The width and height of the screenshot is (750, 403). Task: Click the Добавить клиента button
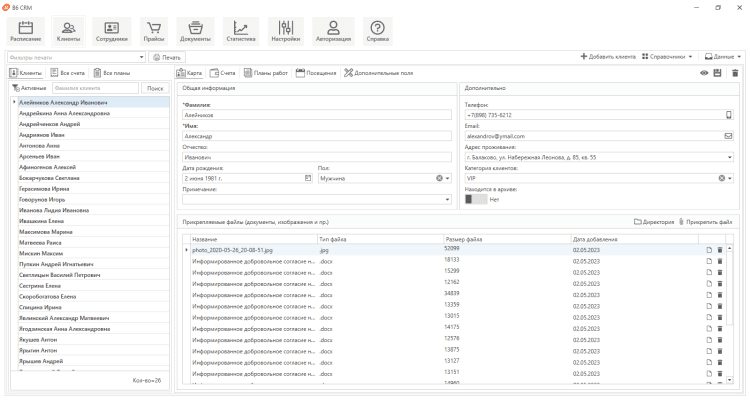pos(607,56)
